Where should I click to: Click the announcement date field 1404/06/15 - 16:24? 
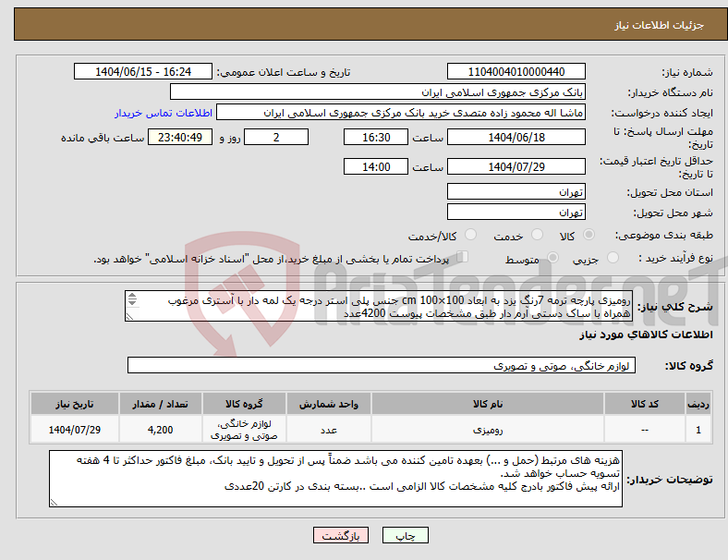pos(143,71)
